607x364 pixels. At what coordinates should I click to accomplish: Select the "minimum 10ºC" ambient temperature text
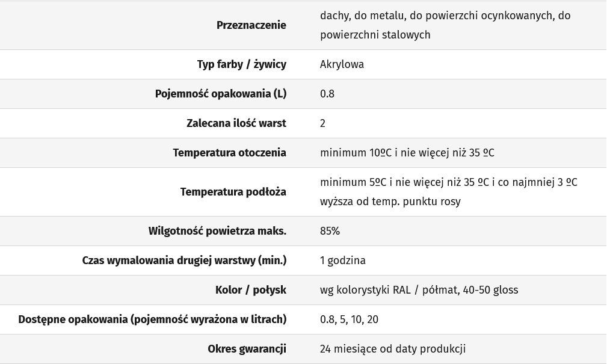click(x=356, y=153)
